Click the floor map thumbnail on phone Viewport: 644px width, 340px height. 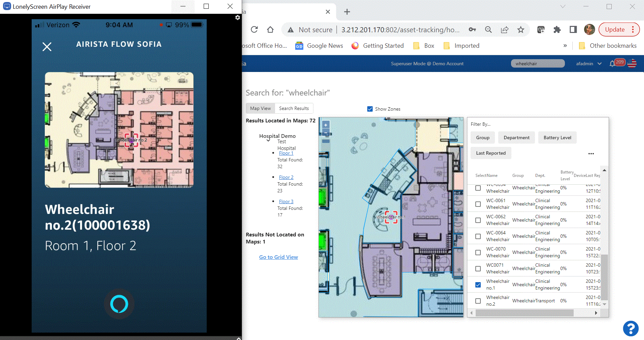point(119,130)
